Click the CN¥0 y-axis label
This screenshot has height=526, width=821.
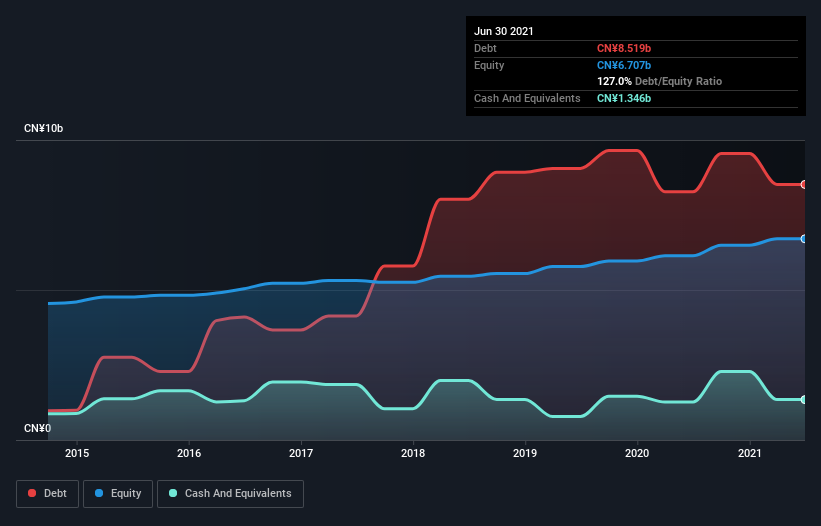[x=38, y=429]
